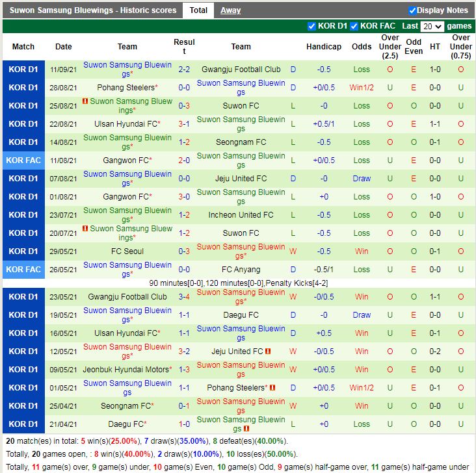Click red card icon beside Pohang Steelers on 01/05/21
This screenshot has width=476, height=473.
(x=272, y=388)
